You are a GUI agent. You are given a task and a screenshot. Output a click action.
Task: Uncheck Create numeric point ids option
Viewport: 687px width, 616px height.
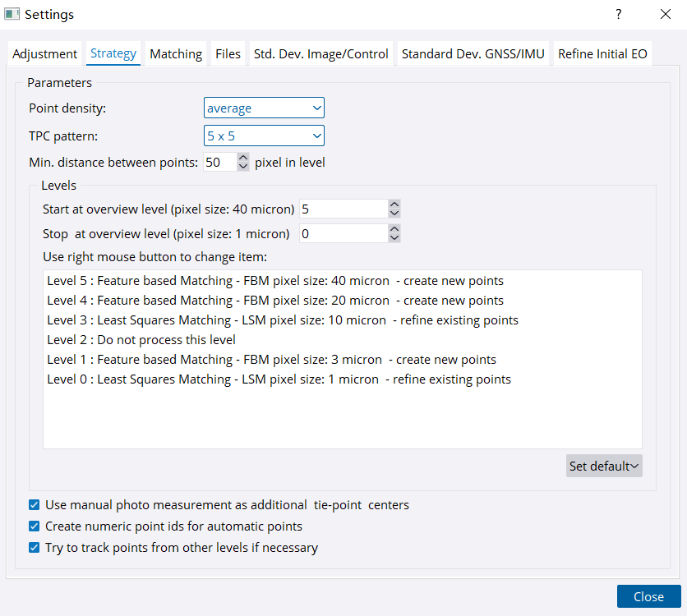coord(34,526)
